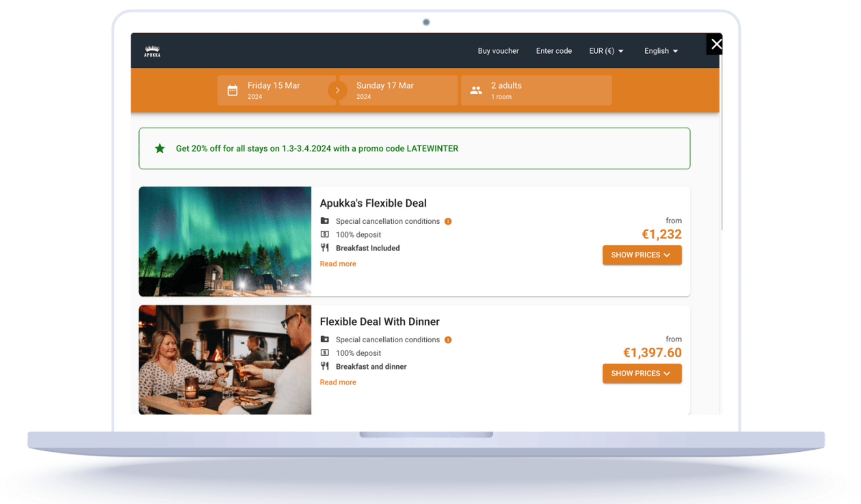Click the cancellation folder icon for Apukka's Flexible Deal
The height and width of the screenshot is (504, 861).
tap(324, 221)
